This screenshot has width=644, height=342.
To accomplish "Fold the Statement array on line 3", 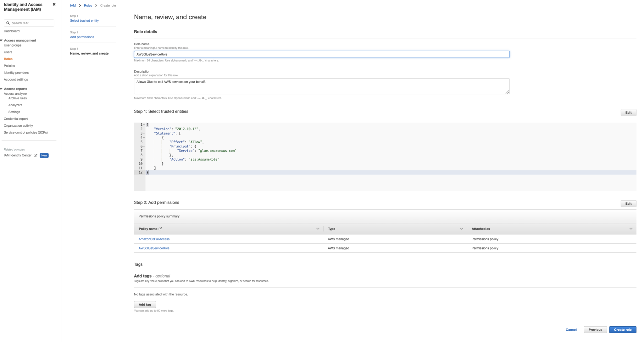I will pos(144,133).
